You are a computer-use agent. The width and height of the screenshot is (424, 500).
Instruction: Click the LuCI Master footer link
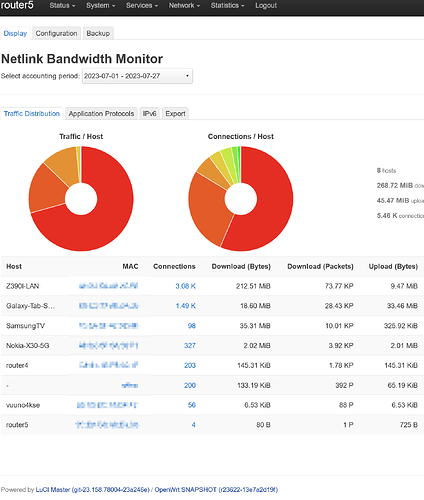click(93, 490)
